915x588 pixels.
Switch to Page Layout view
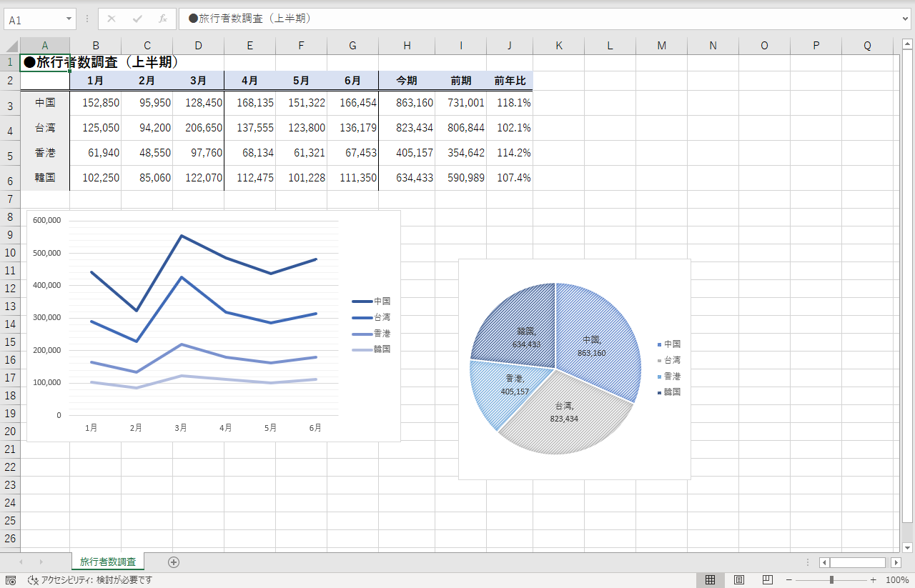(739, 579)
